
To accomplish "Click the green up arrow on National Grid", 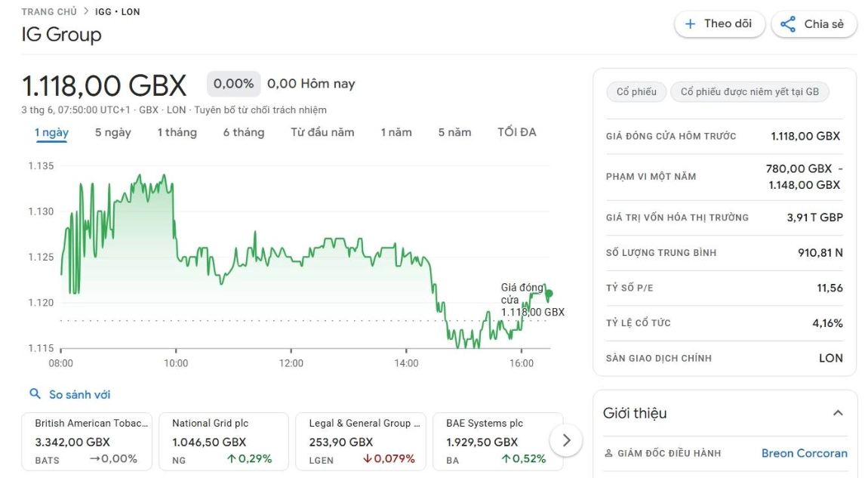I will point(232,458).
